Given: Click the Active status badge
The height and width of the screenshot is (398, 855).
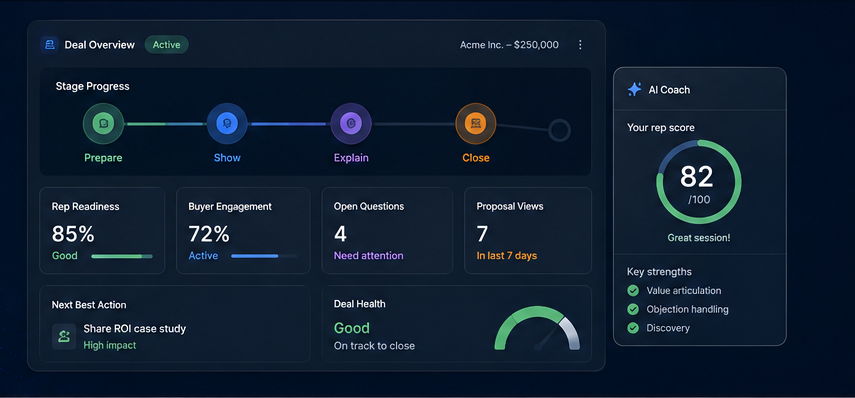Looking at the screenshot, I should pos(166,45).
